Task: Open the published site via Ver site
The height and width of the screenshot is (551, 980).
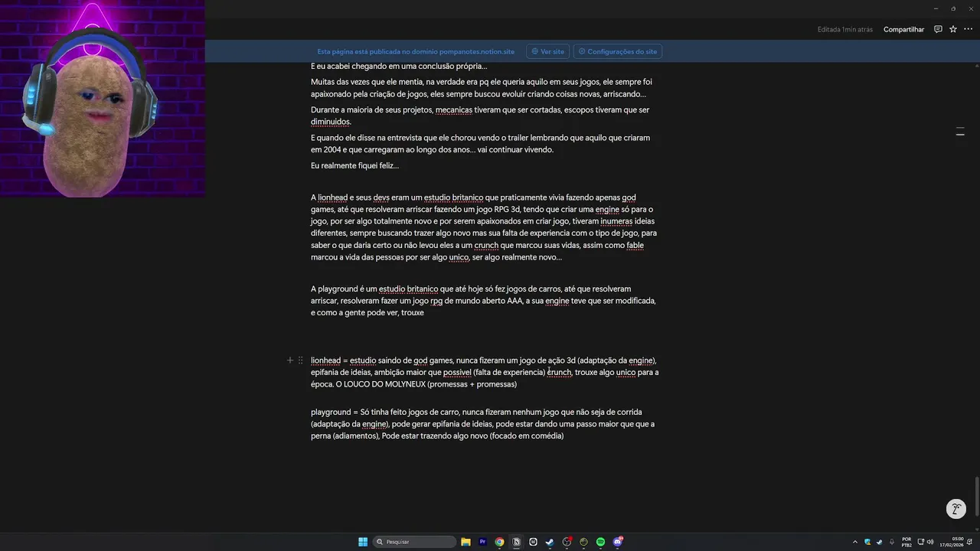Action: 548,51
